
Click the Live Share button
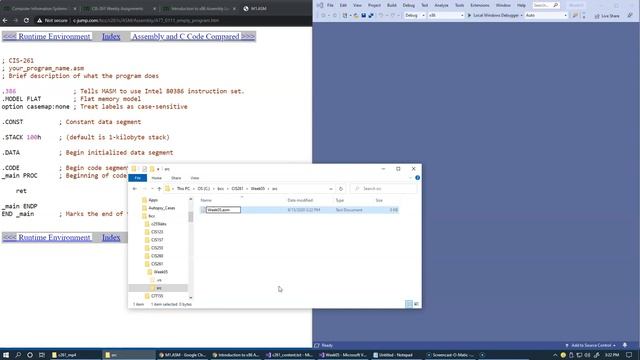tap(607, 16)
